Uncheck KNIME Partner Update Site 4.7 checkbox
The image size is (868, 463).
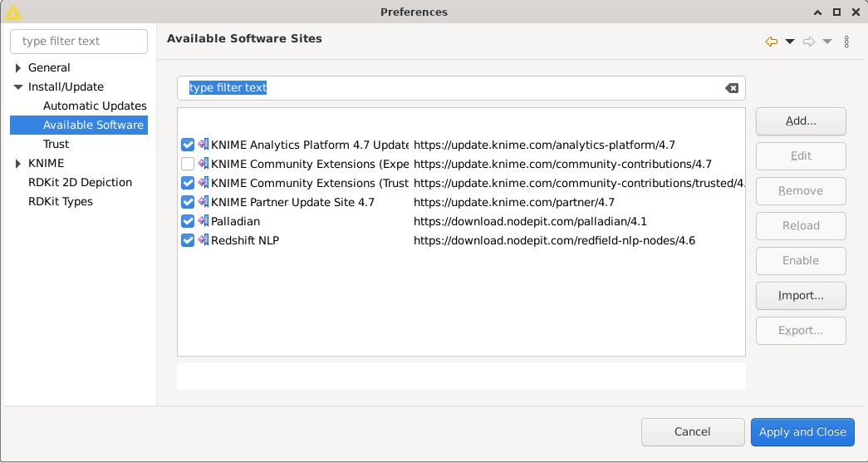[188, 202]
